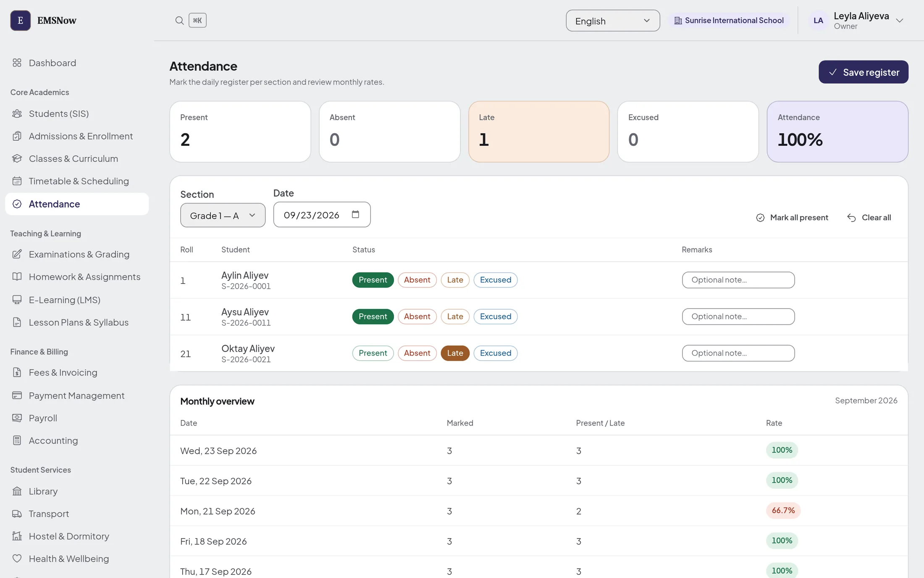The height and width of the screenshot is (578, 924).
Task: Mark Aylin Aliyev as Absent
Action: [x=417, y=280]
